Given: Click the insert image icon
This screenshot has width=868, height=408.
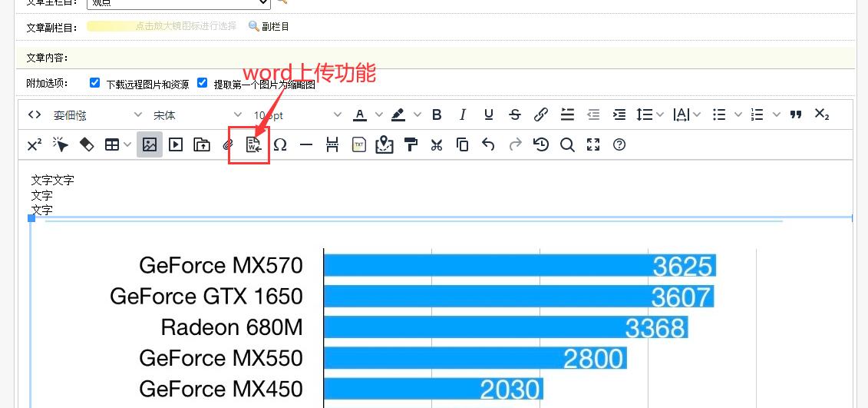Looking at the screenshot, I should pyautogui.click(x=150, y=144).
